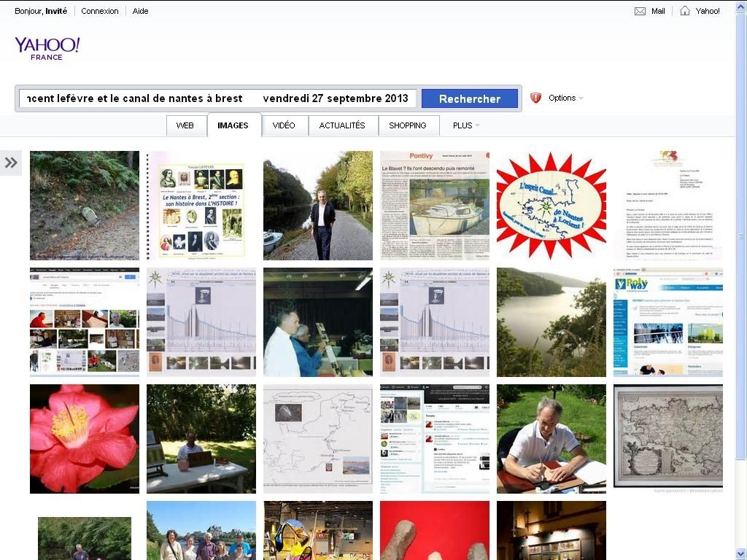Screen dimensions: 747x560
Task: Open the canal route map thumbnail
Action: 318,438
